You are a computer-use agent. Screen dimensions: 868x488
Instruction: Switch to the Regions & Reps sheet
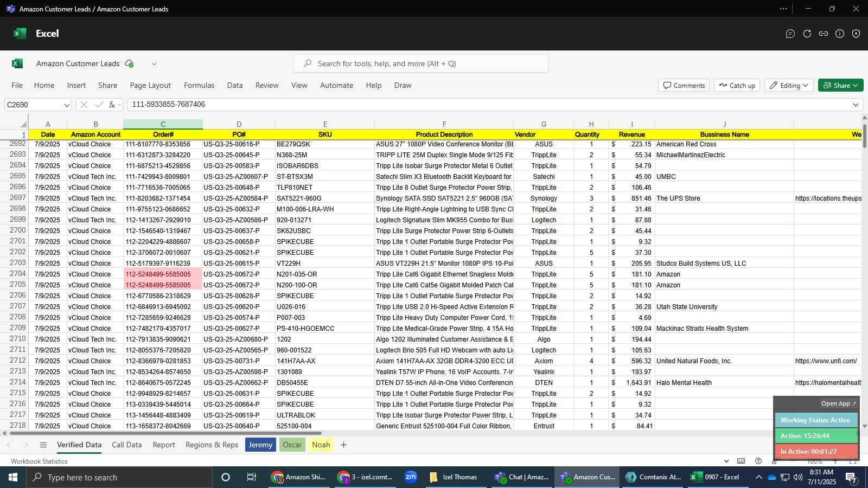pyautogui.click(x=212, y=445)
